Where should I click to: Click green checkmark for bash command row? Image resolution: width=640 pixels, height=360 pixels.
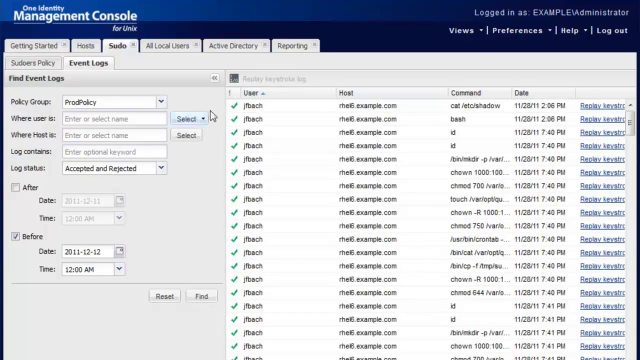(x=234, y=119)
